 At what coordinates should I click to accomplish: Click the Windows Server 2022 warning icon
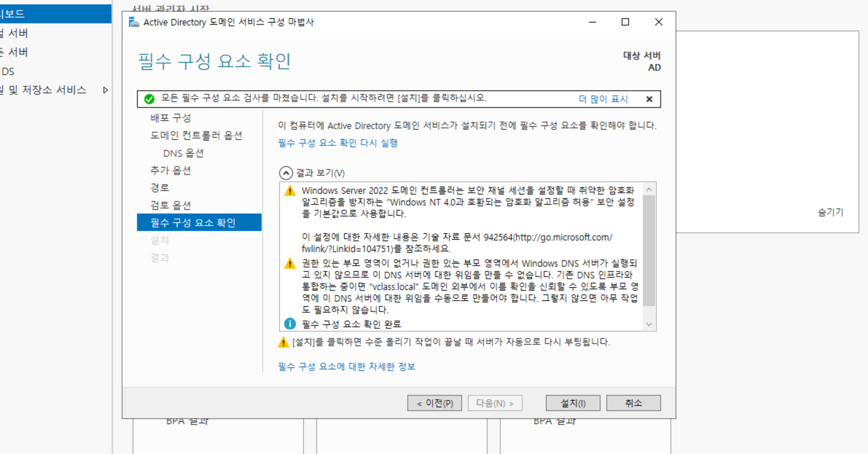[x=290, y=191]
